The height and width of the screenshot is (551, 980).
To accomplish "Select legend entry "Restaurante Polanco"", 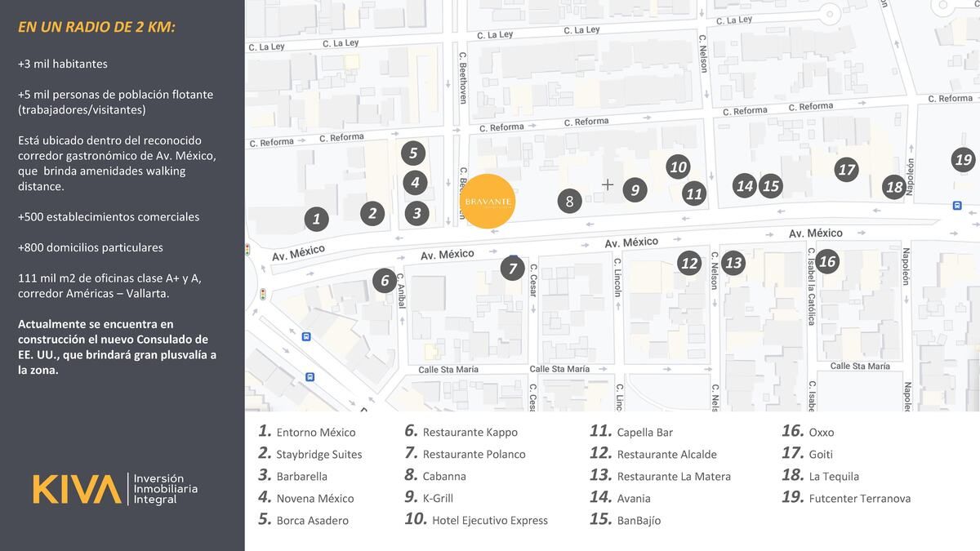I will click(x=465, y=454).
